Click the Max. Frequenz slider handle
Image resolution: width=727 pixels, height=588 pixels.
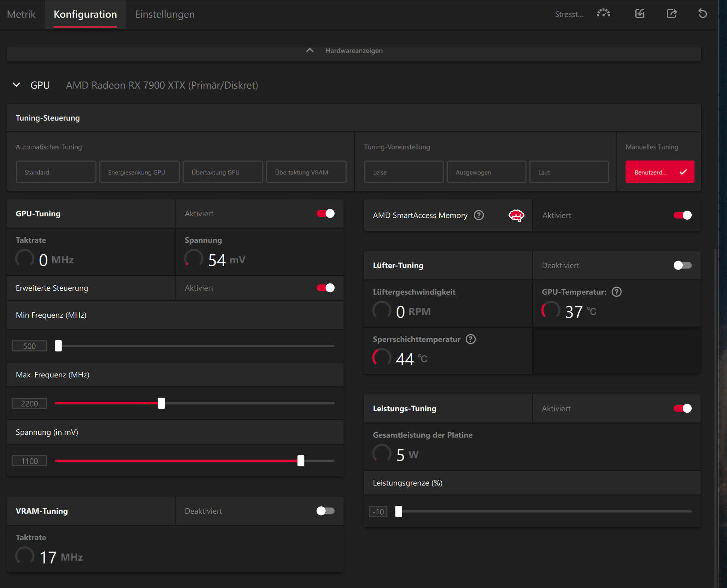click(161, 403)
